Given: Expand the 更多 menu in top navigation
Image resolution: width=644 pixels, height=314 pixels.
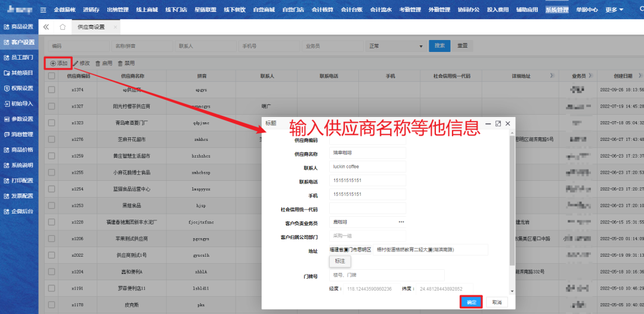Looking at the screenshot, I should pos(614,10).
